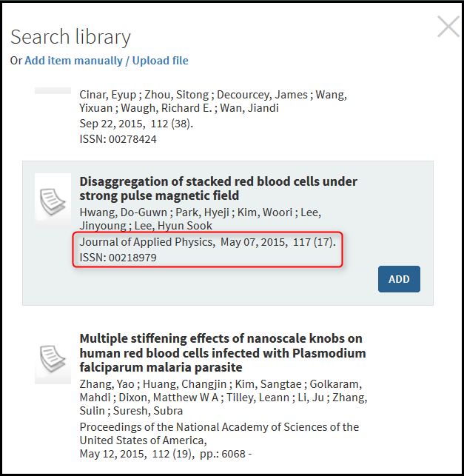Image resolution: width=464 pixels, height=476 pixels.
Task: Close the Search library dialog
Action: (x=448, y=27)
